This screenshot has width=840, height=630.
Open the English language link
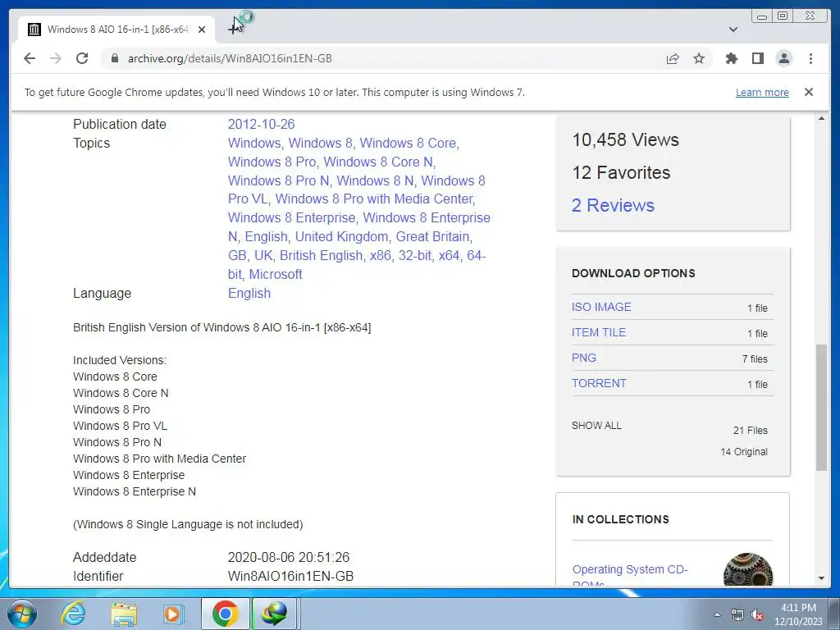(249, 293)
